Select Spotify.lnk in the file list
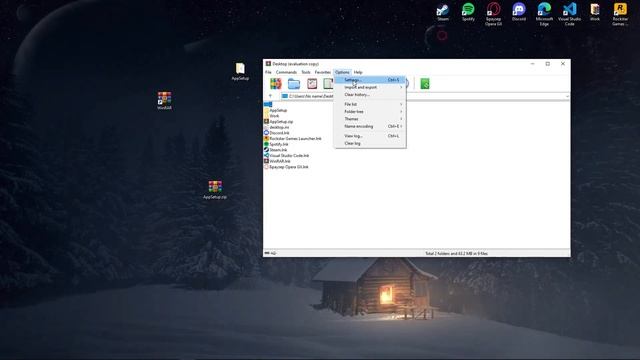This screenshot has width=640, height=360. click(276, 144)
